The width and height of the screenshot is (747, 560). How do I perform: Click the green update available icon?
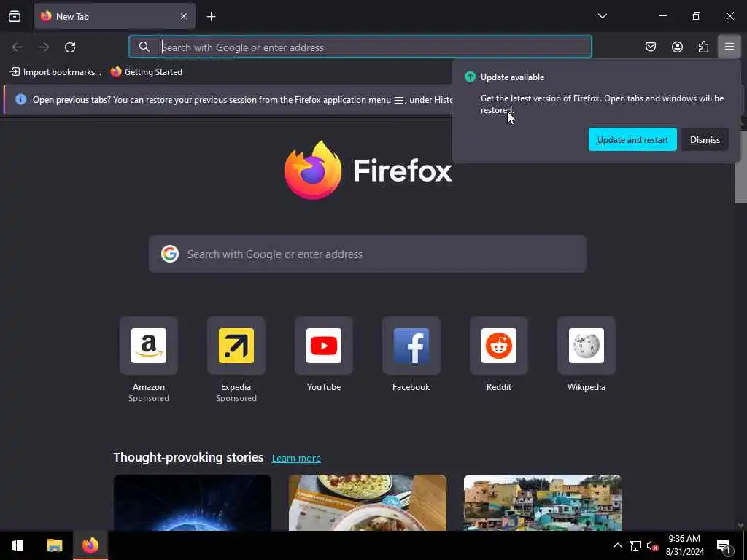click(470, 77)
